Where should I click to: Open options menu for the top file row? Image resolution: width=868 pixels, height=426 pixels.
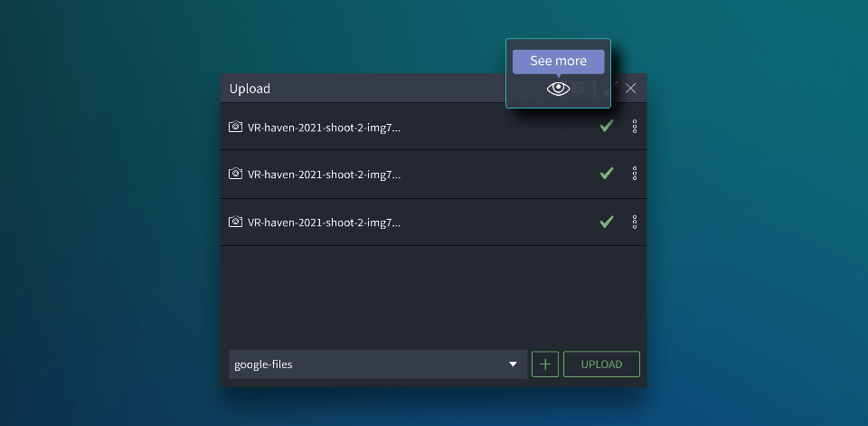(635, 127)
